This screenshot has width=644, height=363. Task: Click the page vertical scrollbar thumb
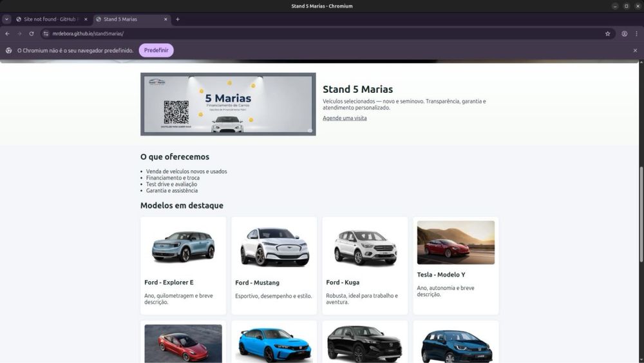point(641,214)
